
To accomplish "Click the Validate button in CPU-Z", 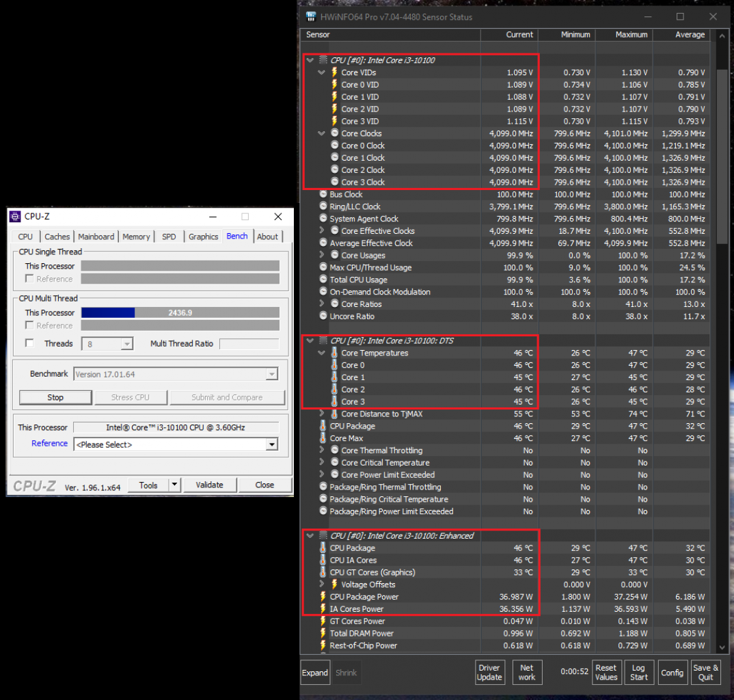I will click(x=209, y=485).
